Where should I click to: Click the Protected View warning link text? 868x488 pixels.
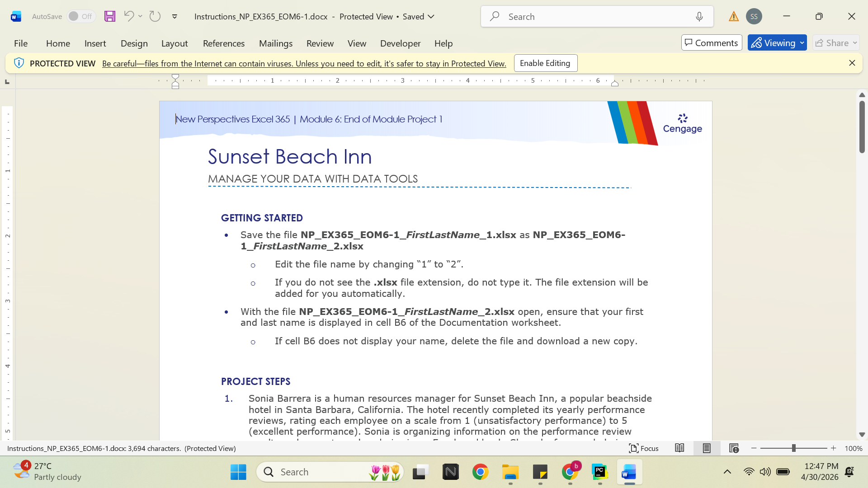click(304, 64)
